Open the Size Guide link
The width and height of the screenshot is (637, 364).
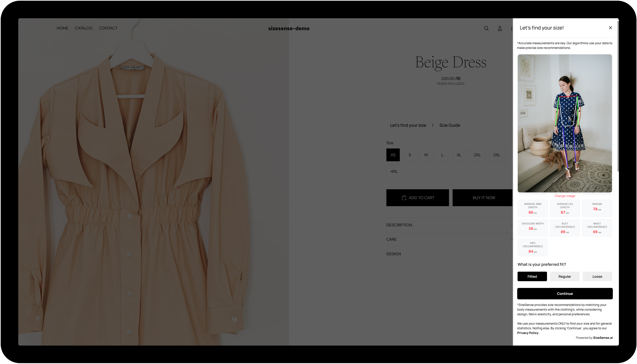click(x=449, y=125)
